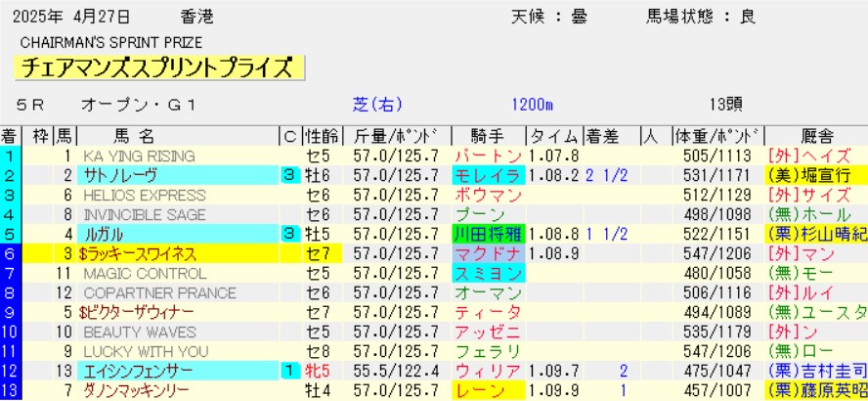Click the チェアマンズスプリントプライズ race title
The height and width of the screenshot is (401, 868).
159,67
